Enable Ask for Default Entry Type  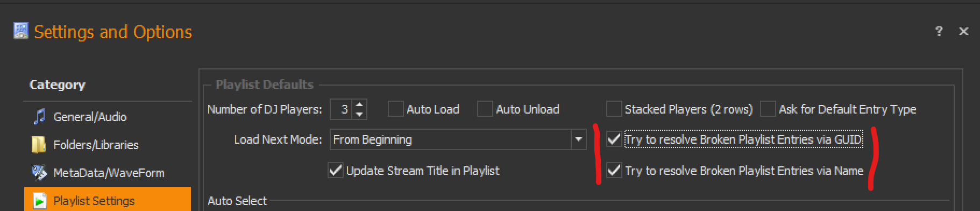768,109
